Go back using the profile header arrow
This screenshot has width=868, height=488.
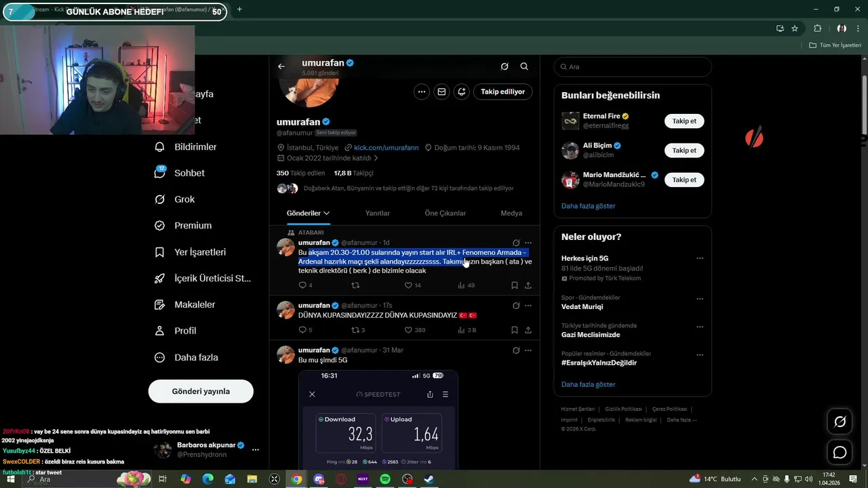tap(281, 66)
